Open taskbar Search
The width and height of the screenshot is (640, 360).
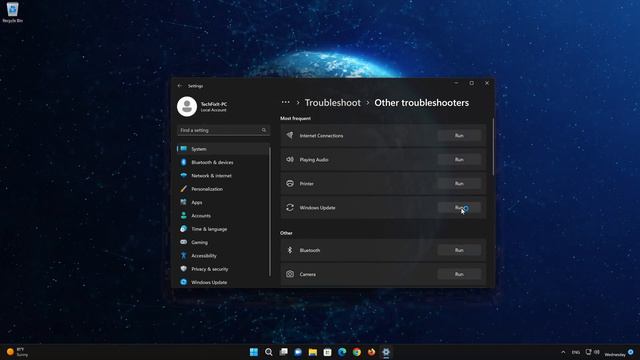pyautogui.click(x=269, y=352)
